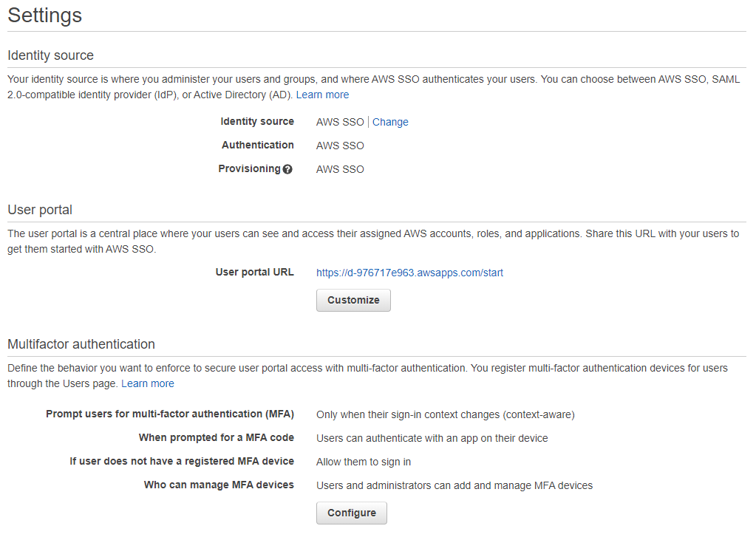Screen dimensions: 756x540
Task: Click 'If user does not have a registered MFA device'
Action: (x=182, y=461)
